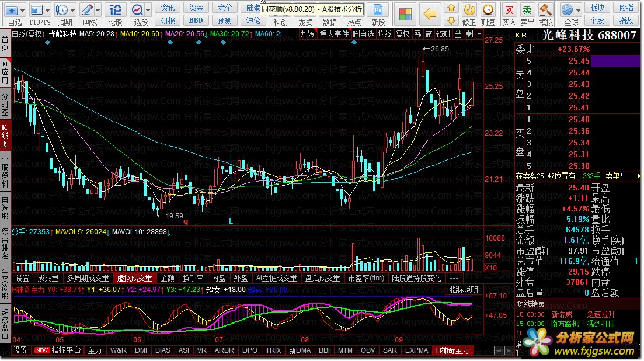Select the 新DMA indicator tab
Viewport: 644px width, 361px height.
tap(300, 350)
